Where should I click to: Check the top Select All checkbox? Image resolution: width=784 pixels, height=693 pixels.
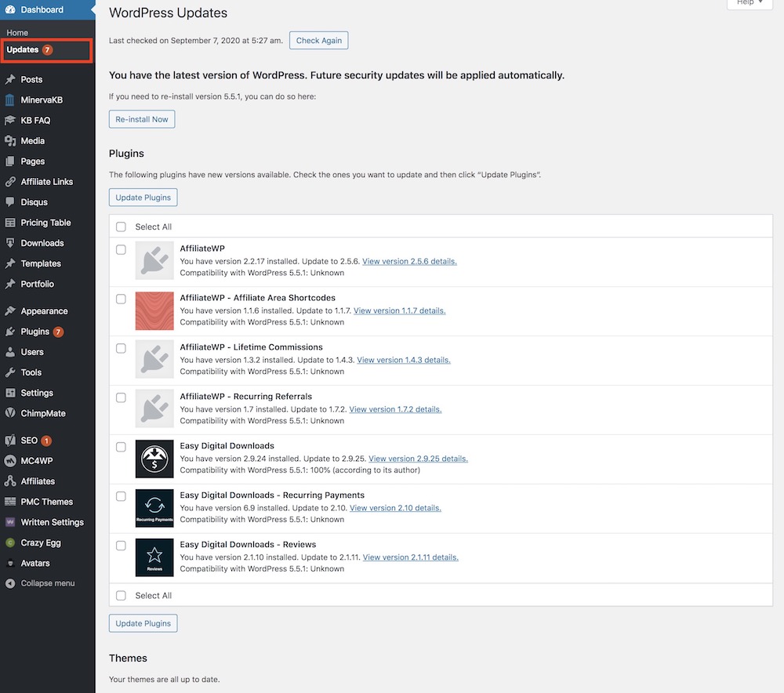(x=121, y=227)
